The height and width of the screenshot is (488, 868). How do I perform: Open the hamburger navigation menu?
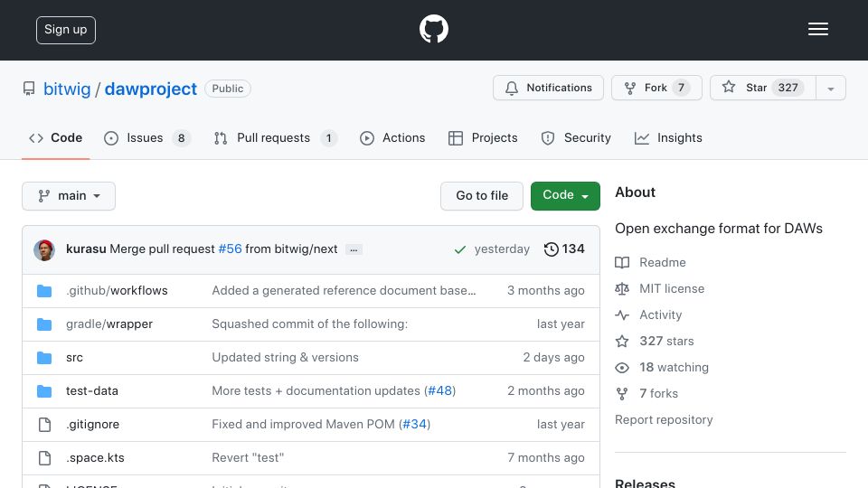(817, 29)
